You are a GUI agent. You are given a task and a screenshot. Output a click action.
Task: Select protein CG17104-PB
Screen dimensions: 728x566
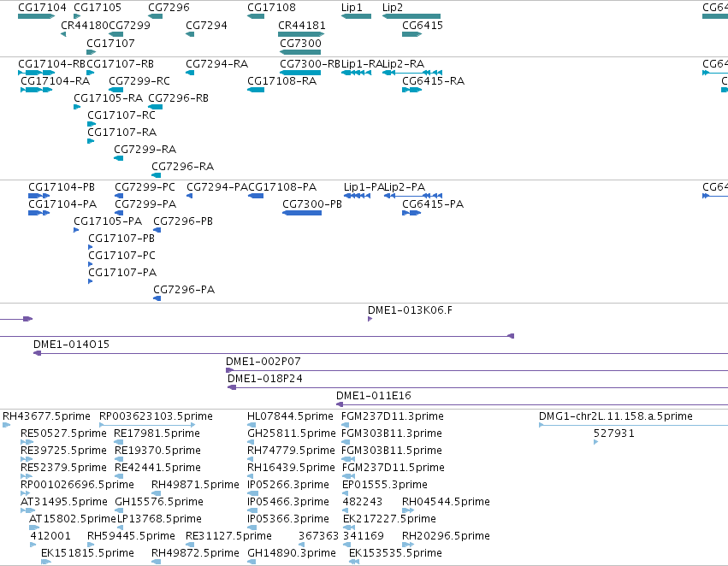(38, 196)
